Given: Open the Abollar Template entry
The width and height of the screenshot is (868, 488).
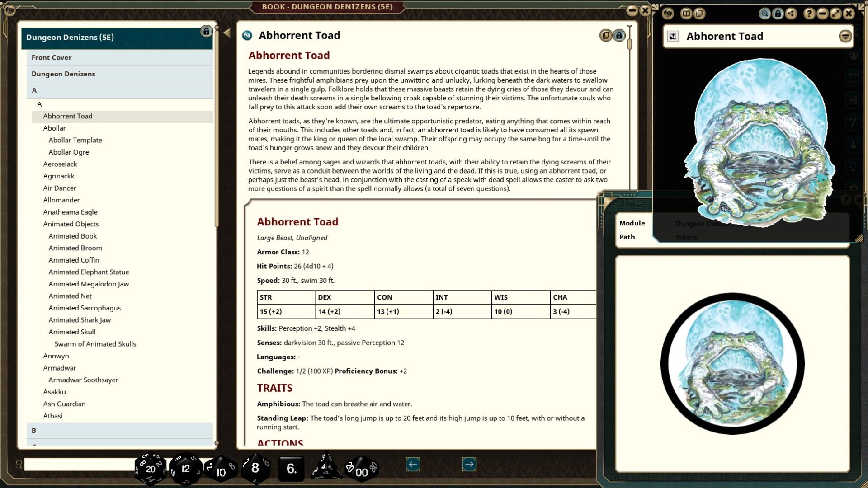Looking at the screenshot, I should tap(75, 140).
